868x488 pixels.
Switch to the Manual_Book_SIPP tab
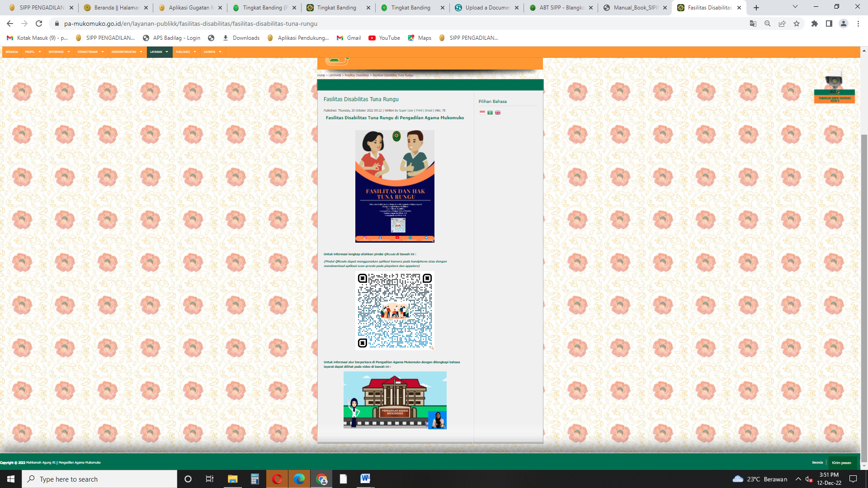click(635, 8)
